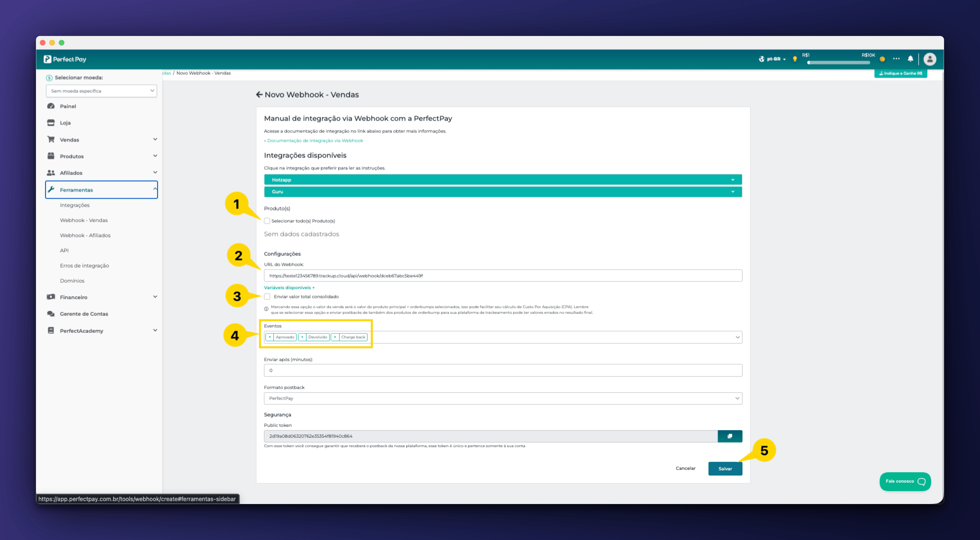The height and width of the screenshot is (540, 980).
Task: Remove the Charge back event tag
Action: (335, 337)
